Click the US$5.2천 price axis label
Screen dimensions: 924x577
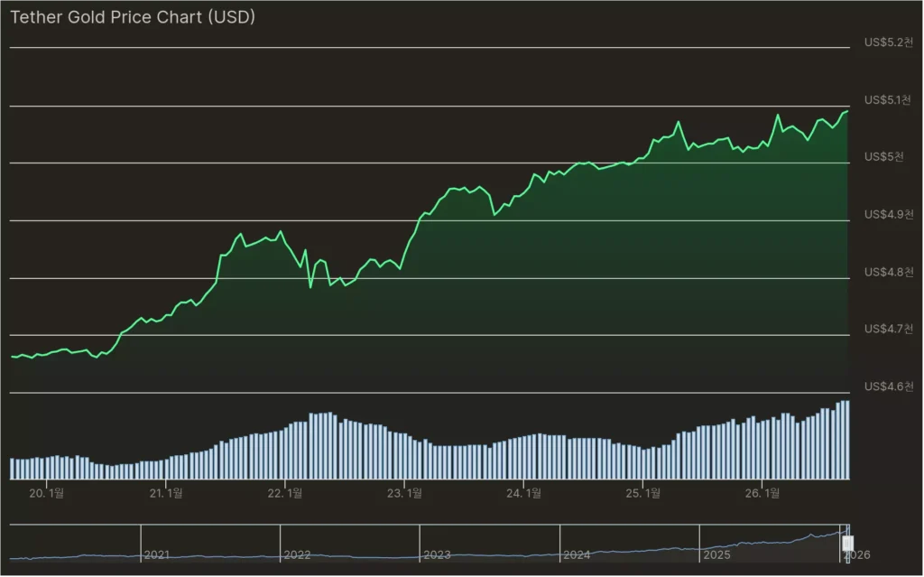pyautogui.click(x=888, y=42)
